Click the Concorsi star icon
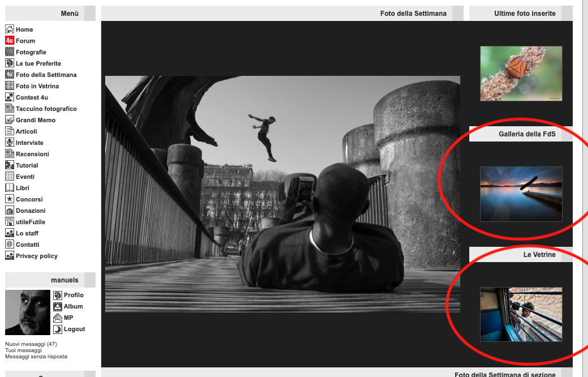The image size is (588, 377). (10, 199)
